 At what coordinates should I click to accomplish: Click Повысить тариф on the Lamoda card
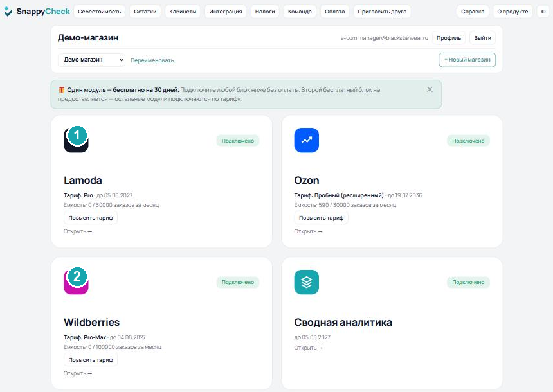tap(91, 218)
